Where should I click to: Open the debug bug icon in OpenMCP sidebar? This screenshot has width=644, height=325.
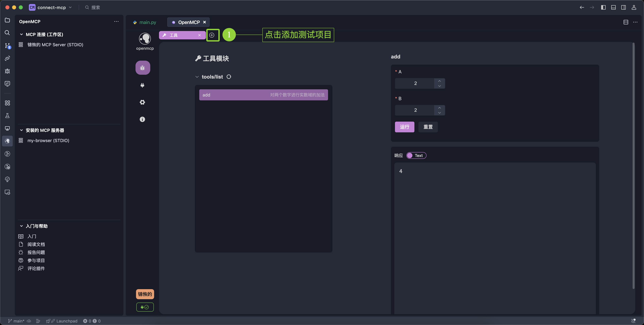143,68
